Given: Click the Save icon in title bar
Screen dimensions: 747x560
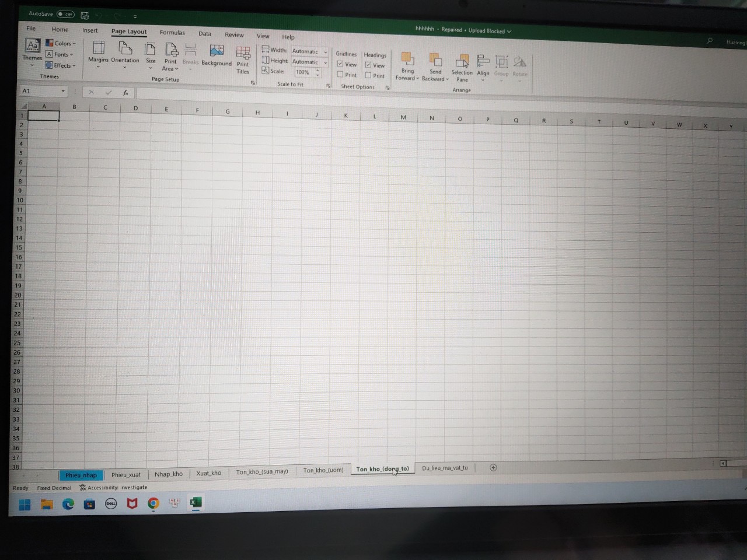Looking at the screenshot, I should click(85, 15).
